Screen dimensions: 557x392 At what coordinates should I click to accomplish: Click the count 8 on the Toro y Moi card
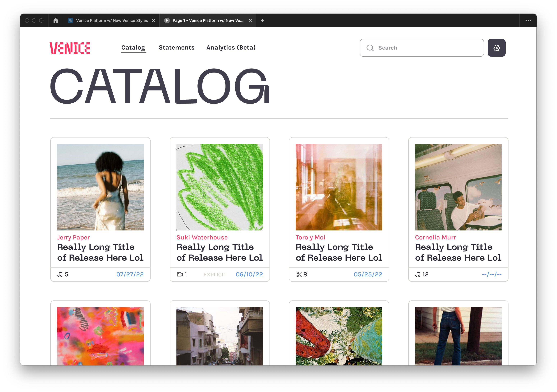pyautogui.click(x=305, y=274)
